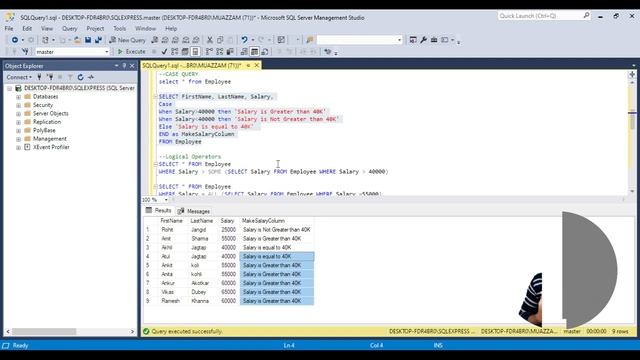Click the New Query toolbar button
Screen dimensions: 640x360
[127, 40]
